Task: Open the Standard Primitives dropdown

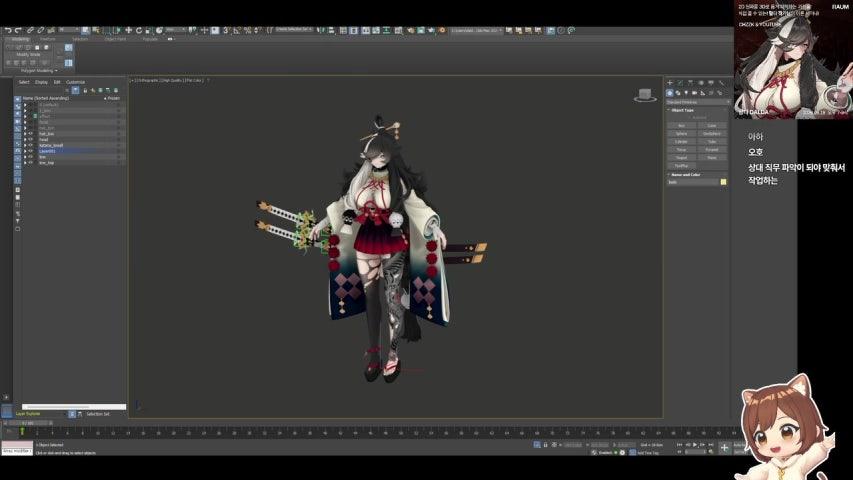Action: (x=697, y=102)
